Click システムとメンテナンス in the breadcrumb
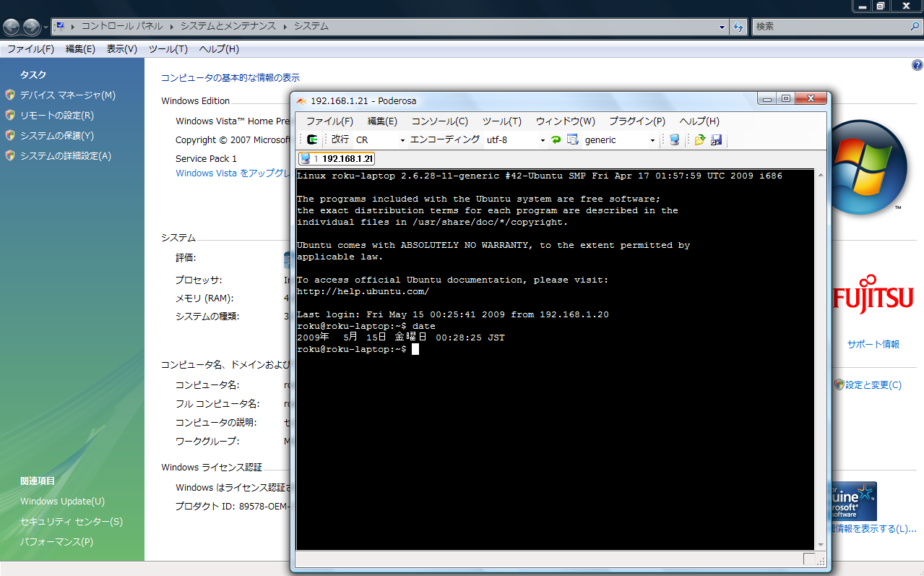The height and width of the screenshot is (576, 924). (228, 26)
